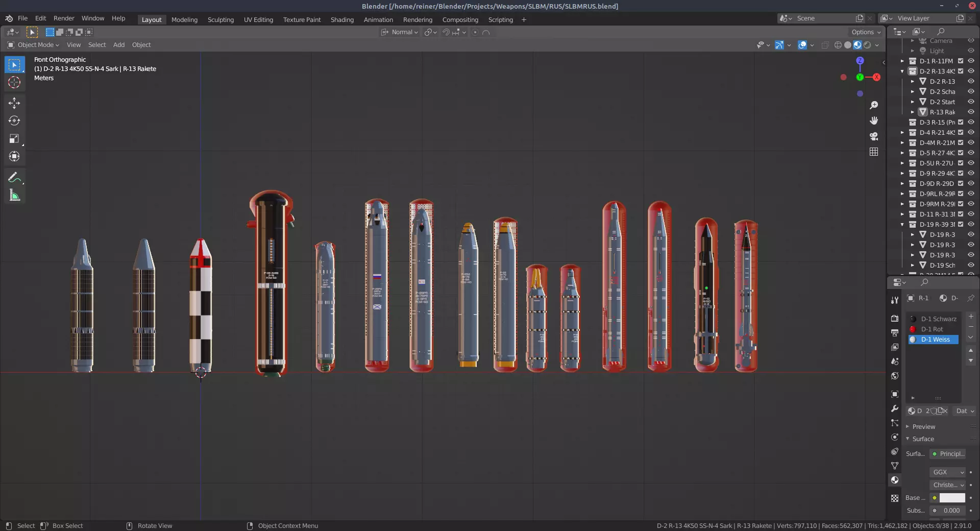980x531 pixels.
Task: Switch to rendered viewport shading
Action: coord(867,45)
